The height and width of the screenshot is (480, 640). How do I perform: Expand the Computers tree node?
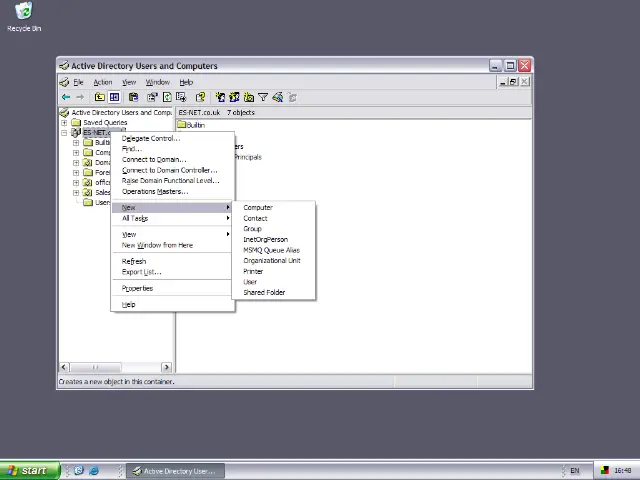coord(76,153)
